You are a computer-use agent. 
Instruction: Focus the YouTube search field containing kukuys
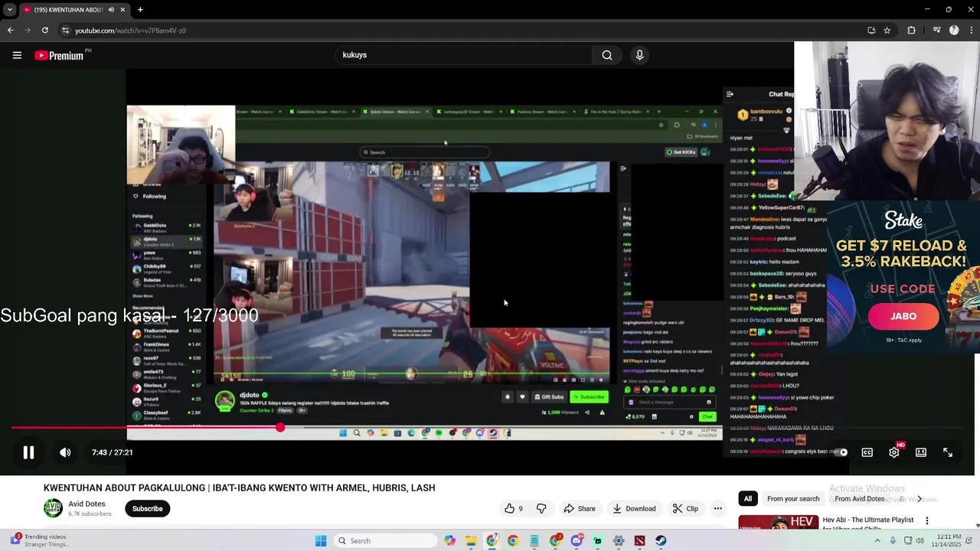point(463,55)
